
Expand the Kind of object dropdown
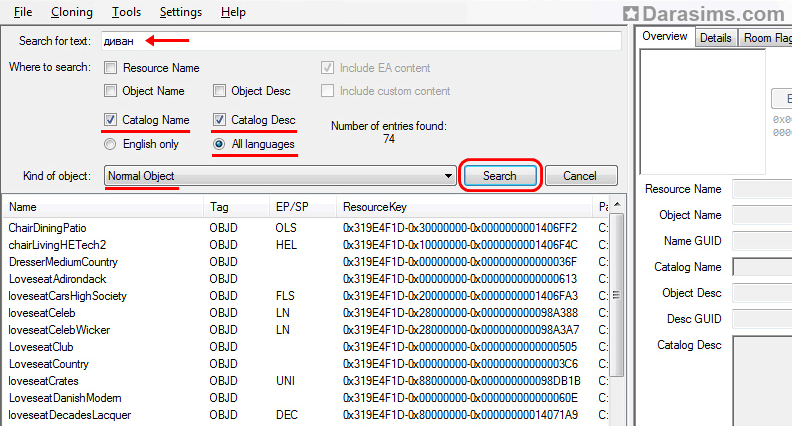click(x=448, y=176)
